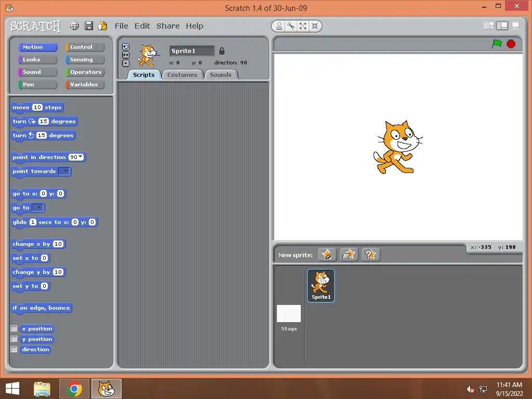Switch to the Sounds tab
Screen dimensions: 532x399
[x=220, y=75]
